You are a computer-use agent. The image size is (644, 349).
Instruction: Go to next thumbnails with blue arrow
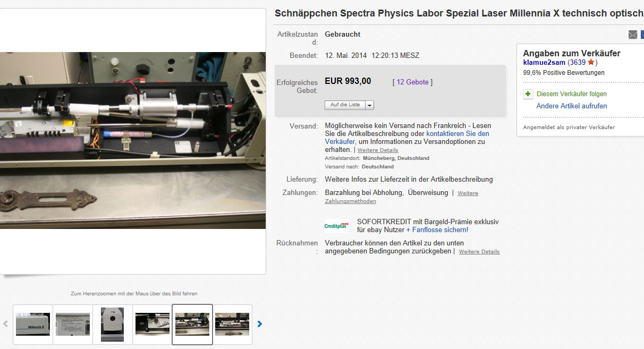(x=260, y=324)
